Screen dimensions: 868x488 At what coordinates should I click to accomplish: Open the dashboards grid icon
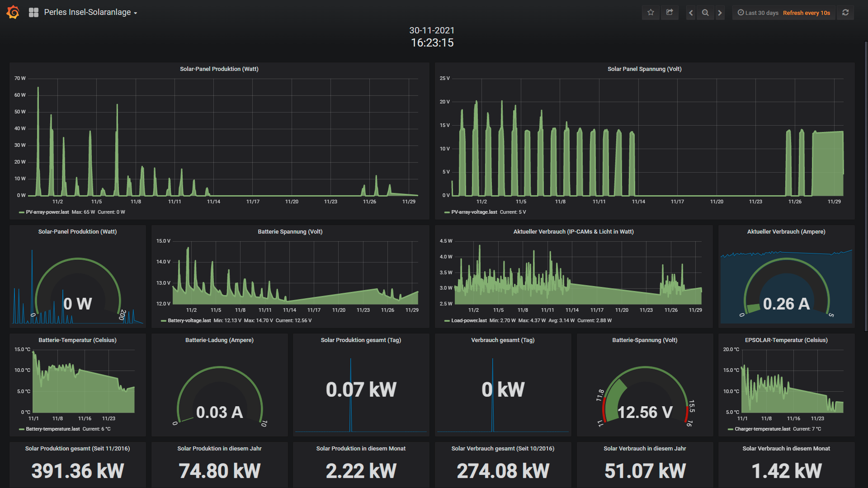point(33,13)
